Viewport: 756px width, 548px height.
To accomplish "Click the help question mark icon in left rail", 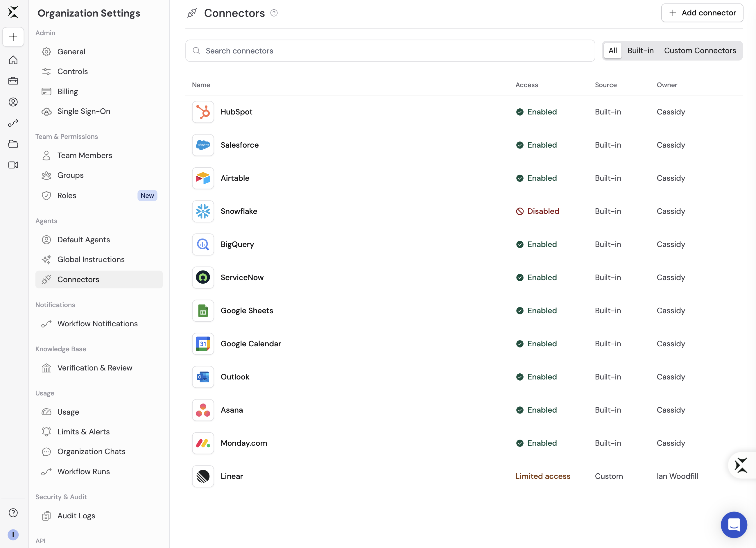I will (13, 513).
